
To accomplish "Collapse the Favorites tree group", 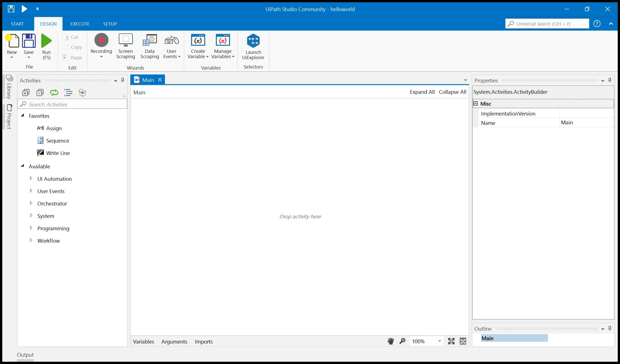I will pos(23,116).
